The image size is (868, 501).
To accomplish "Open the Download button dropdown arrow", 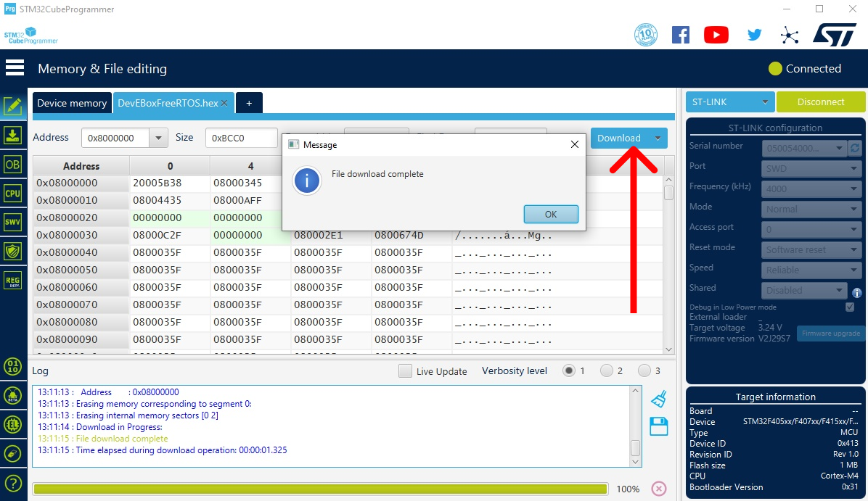I will tap(658, 138).
